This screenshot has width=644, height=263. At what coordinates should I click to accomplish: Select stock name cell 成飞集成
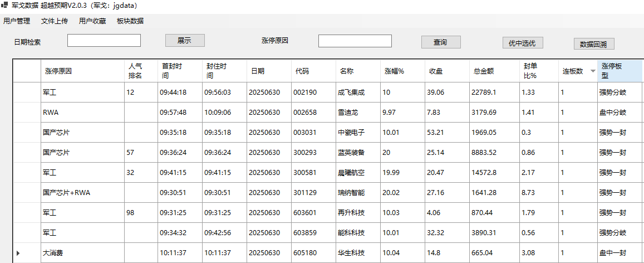[x=358, y=92]
